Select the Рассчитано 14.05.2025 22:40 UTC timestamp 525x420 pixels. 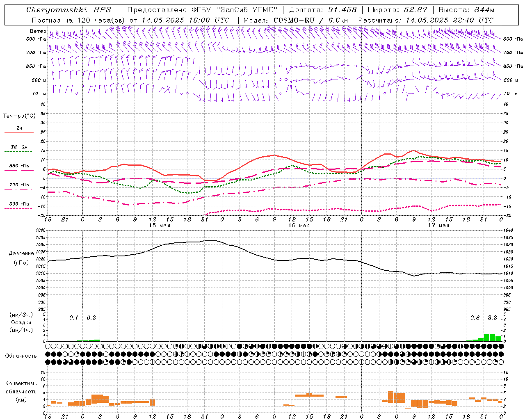(426, 20)
